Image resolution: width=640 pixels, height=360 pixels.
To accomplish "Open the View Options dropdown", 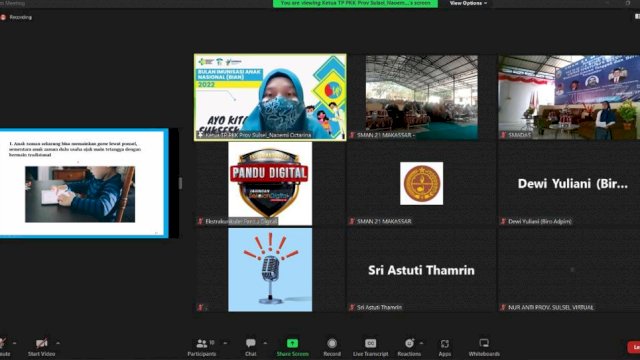I will coord(468,3).
